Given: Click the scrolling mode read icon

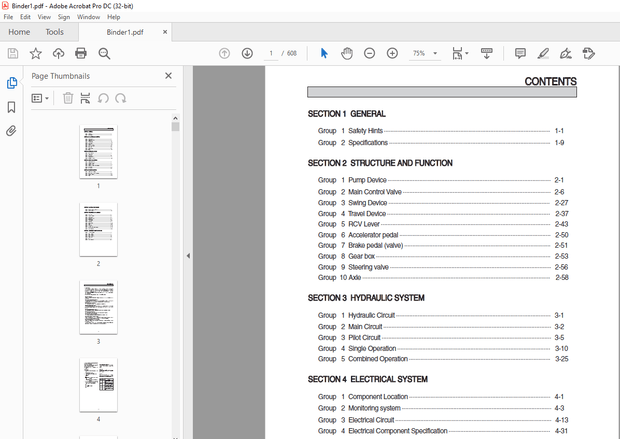Looking at the screenshot, I should pos(487,53).
